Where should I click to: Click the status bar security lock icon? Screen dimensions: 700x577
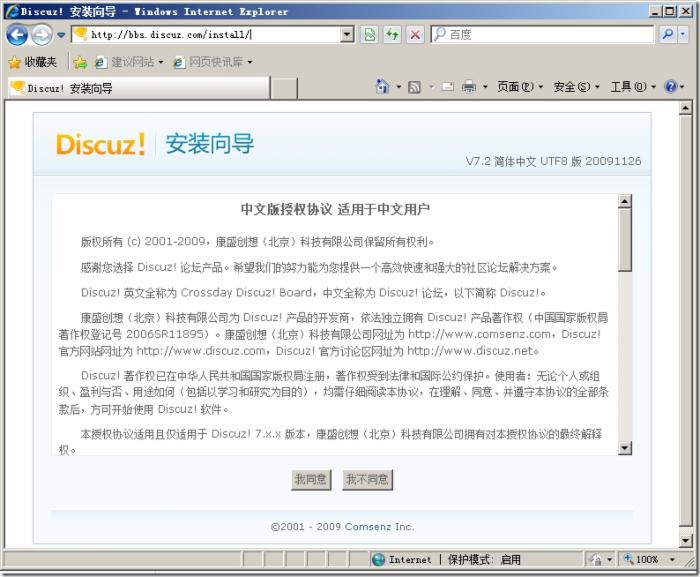pyautogui.click(x=596, y=560)
